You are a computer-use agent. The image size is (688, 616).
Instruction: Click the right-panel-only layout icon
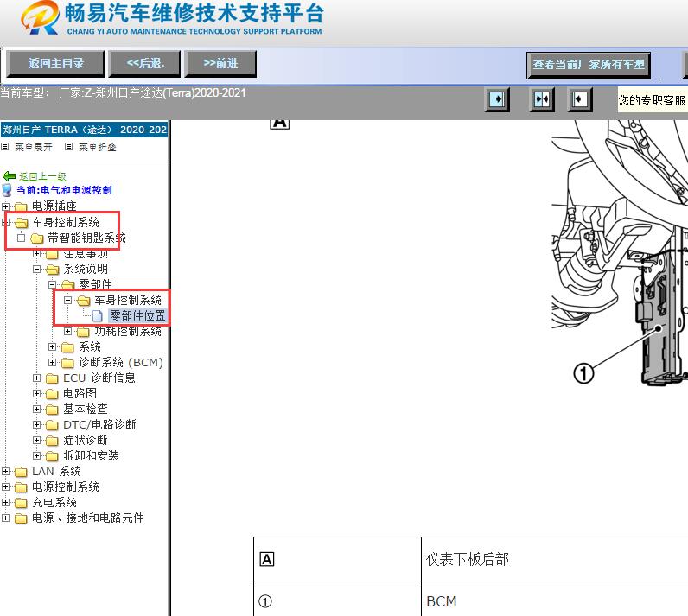(x=580, y=99)
